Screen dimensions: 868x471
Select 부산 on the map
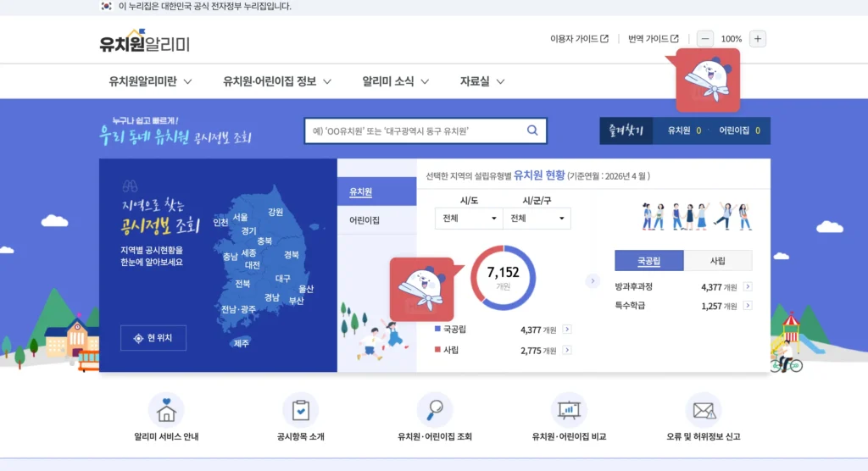click(x=296, y=301)
